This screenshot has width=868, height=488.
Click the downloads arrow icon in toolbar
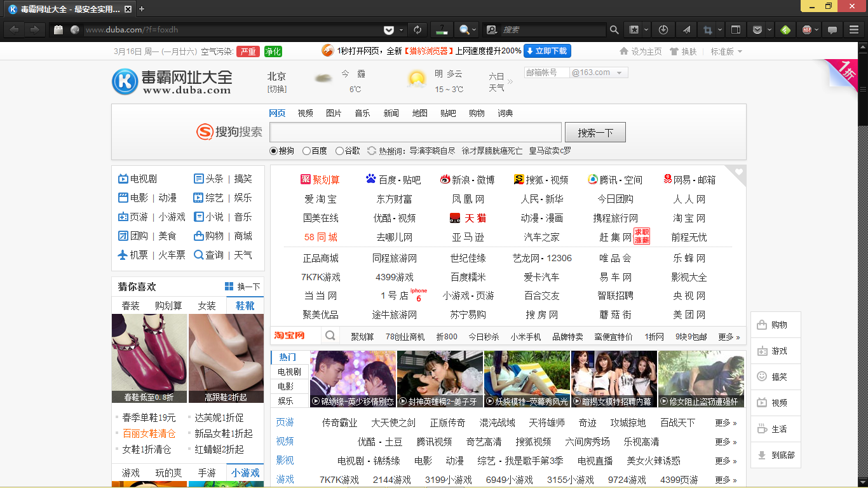pyautogui.click(x=663, y=30)
